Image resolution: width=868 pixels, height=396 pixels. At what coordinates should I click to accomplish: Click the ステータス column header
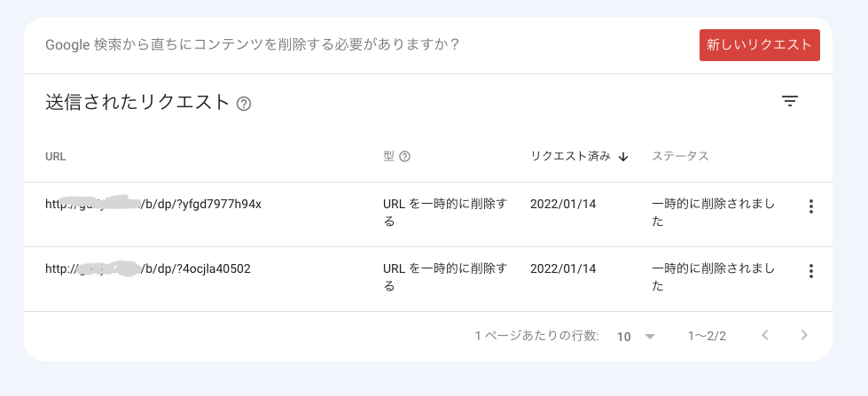pyautogui.click(x=680, y=157)
